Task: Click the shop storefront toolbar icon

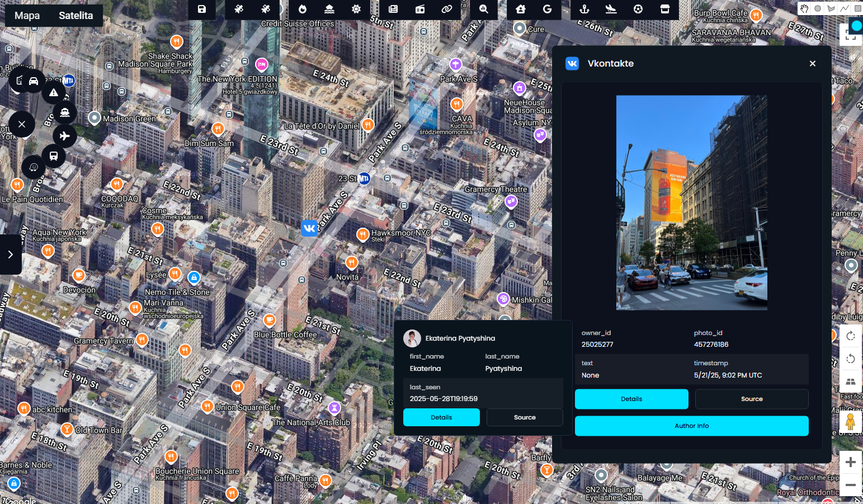Action: (665, 9)
